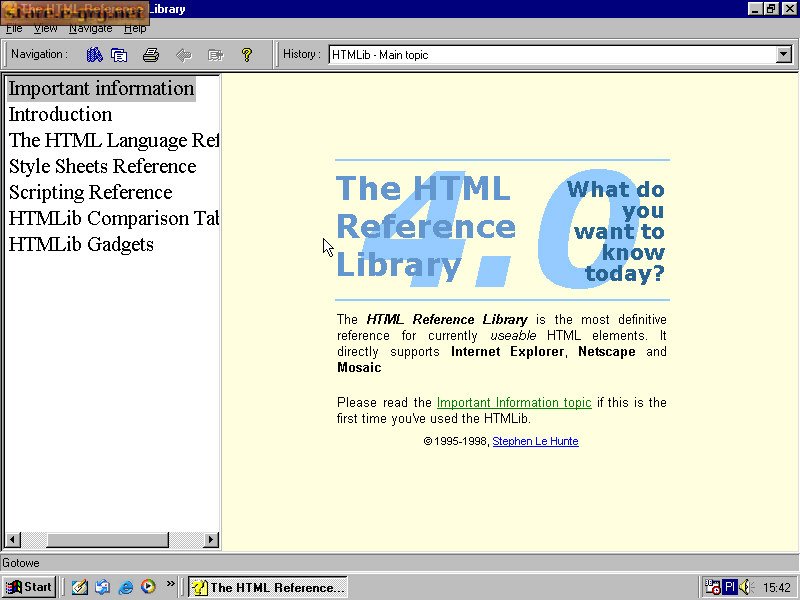This screenshot has height=600, width=800.
Task: Expand quick launch overflow chevron
Action: 170,584
